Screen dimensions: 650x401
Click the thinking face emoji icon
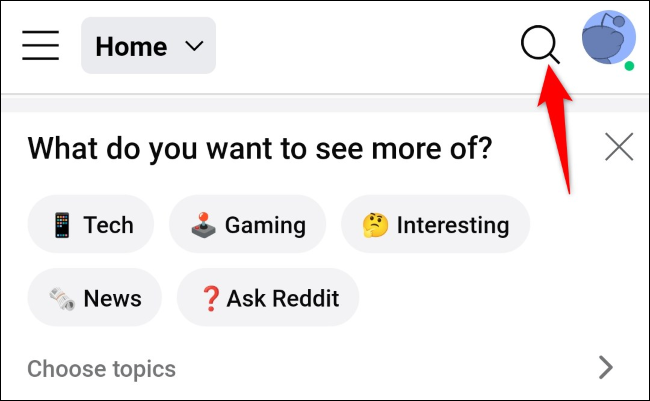click(375, 225)
